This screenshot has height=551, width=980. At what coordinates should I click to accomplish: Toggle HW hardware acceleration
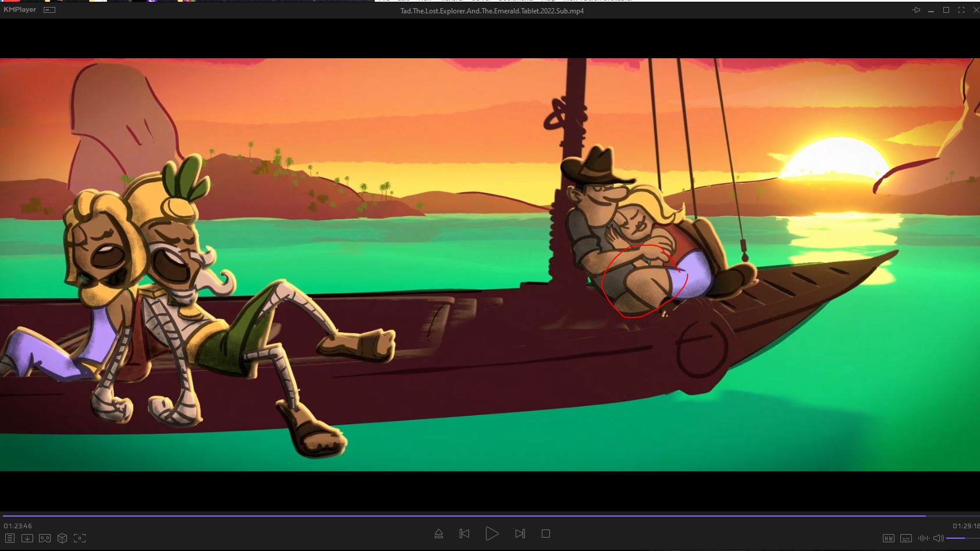888,538
